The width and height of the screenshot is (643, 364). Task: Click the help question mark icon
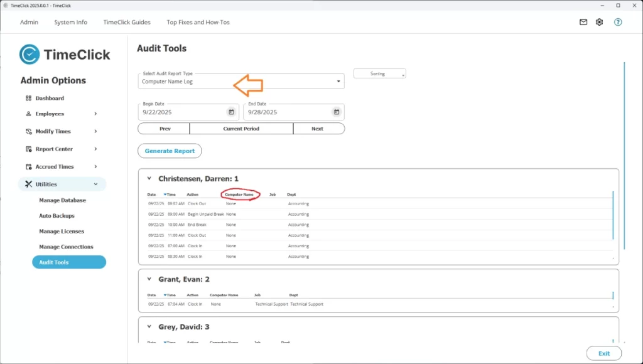[x=618, y=22]
